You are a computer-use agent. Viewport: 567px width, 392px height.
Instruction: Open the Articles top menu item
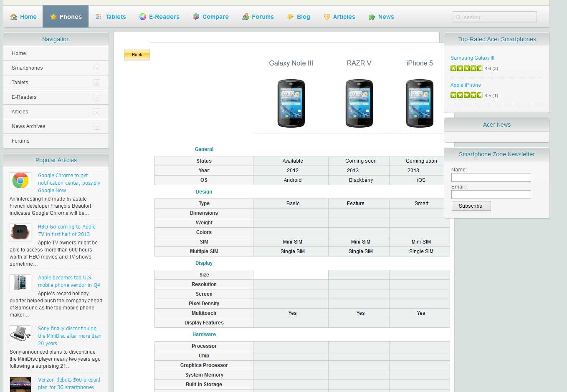[339, 17]
